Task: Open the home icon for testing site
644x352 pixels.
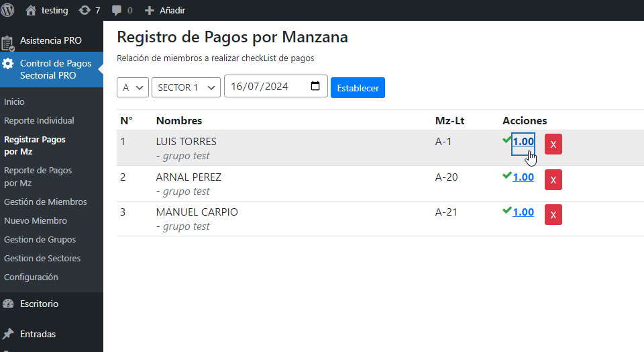Action: [x=31, y=10]
